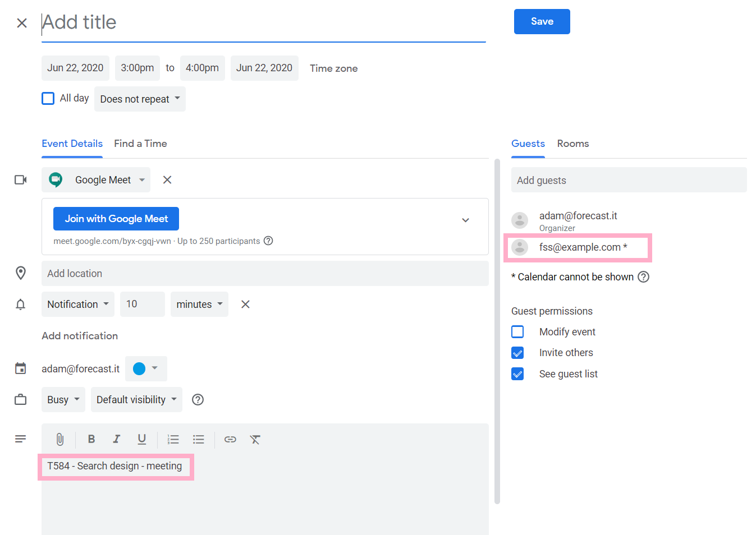
Task: Switch to the Find a Time tab
Action: [140, 144]
